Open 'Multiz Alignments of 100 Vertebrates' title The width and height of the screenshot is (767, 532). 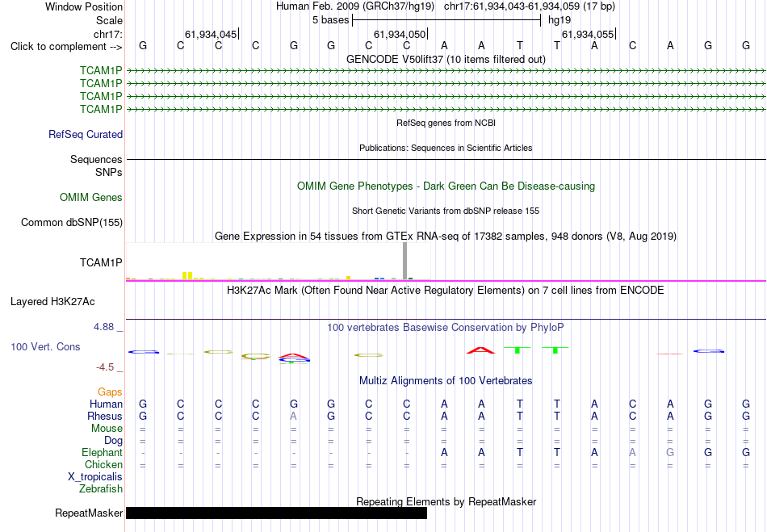point(446,381)
